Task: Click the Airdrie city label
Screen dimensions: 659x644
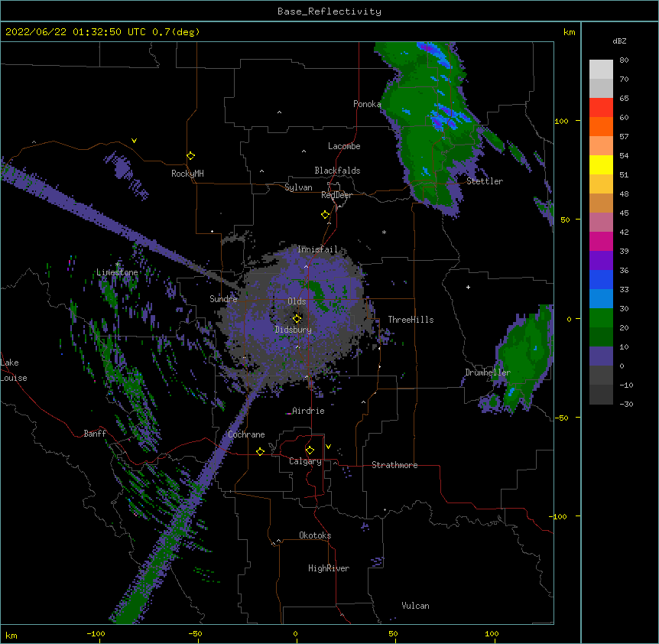Action: 308,411
